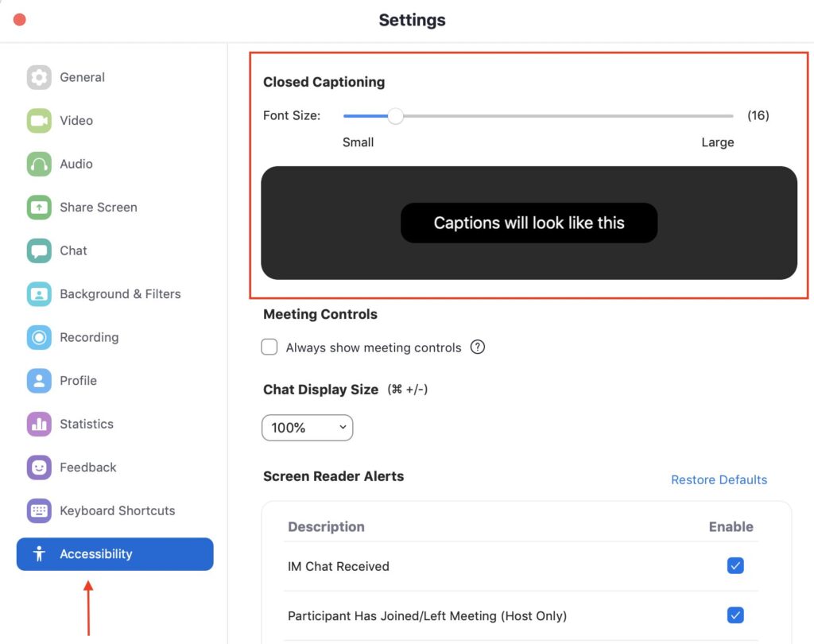
Task: Click the Accessibility sidebar button
Action: (x=114, y=554)
